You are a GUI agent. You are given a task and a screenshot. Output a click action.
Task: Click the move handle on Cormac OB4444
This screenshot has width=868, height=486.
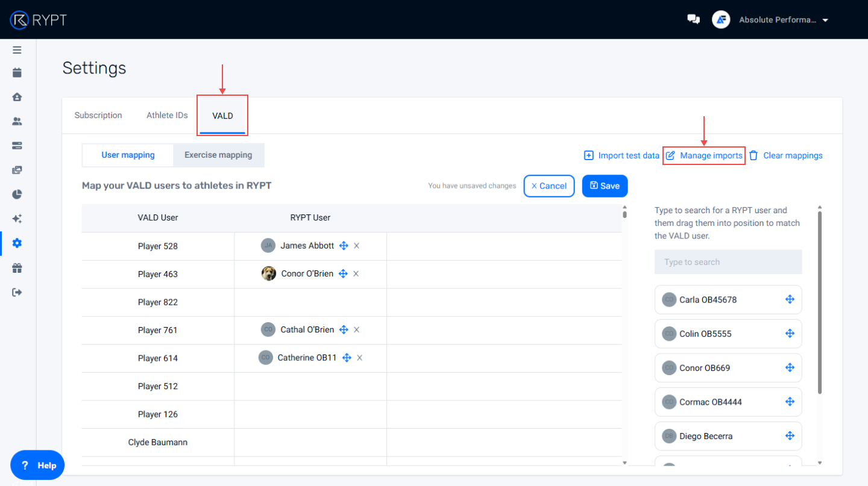(x=790, y=402)
